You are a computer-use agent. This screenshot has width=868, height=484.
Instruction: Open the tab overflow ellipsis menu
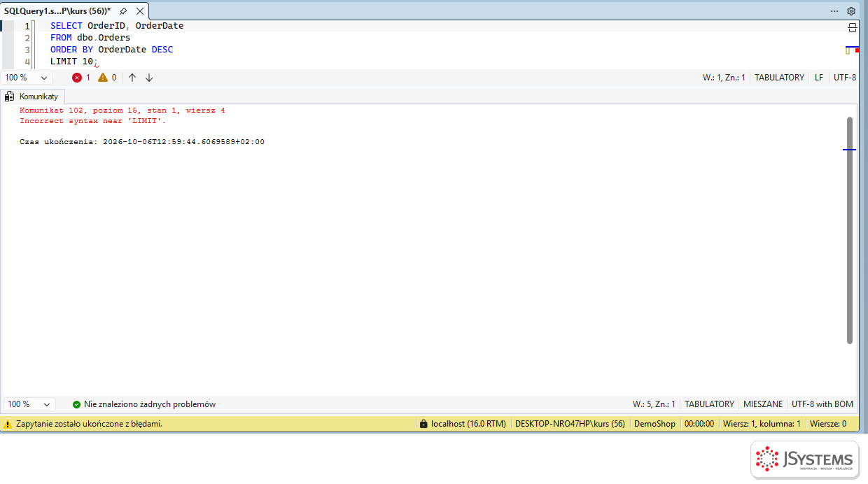(834, 11)
